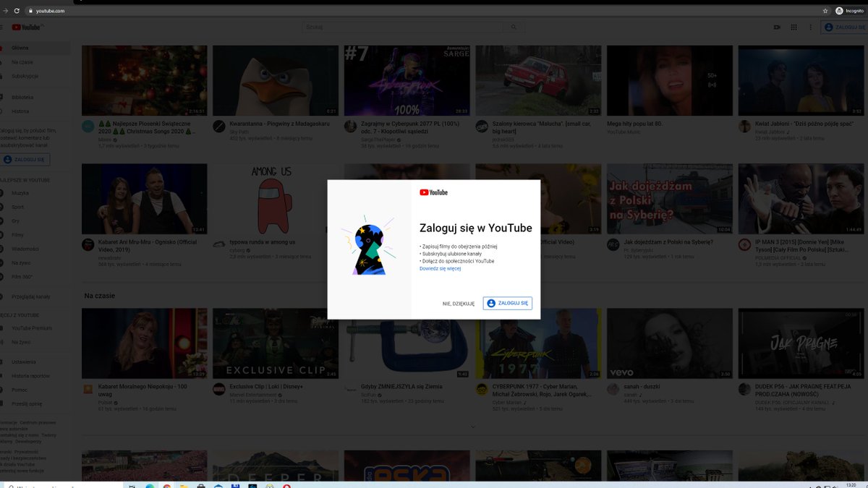Image resolution: width=868 pixels, height=488 pixels.
Task: Open Christmas Songs 2020 video thumbnail
Action: point(145,80)
